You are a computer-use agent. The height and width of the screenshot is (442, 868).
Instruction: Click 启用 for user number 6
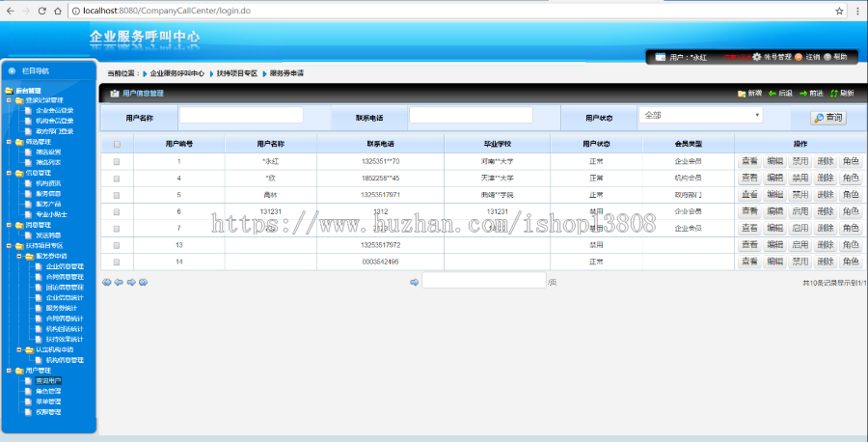[800, 211]
